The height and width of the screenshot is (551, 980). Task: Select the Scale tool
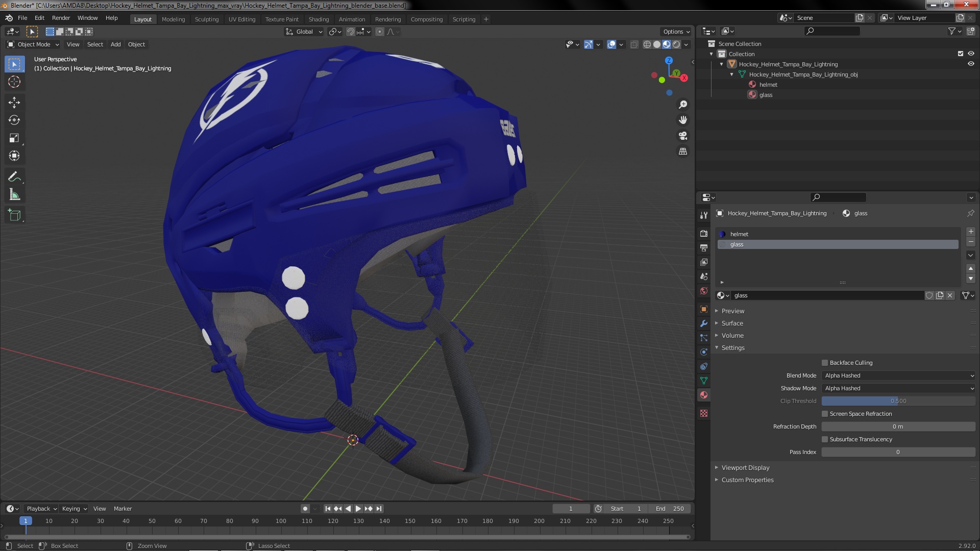tap(14, 138)
